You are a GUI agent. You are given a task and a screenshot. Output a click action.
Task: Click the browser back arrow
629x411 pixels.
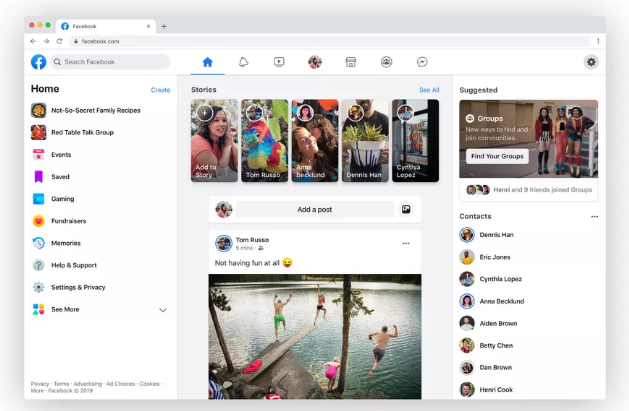33,41
